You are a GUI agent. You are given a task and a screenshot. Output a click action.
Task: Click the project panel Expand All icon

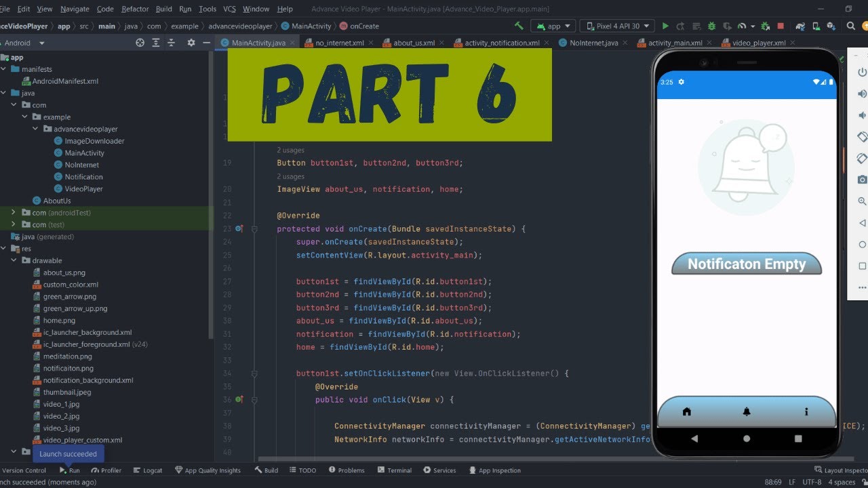pos(157,43)
